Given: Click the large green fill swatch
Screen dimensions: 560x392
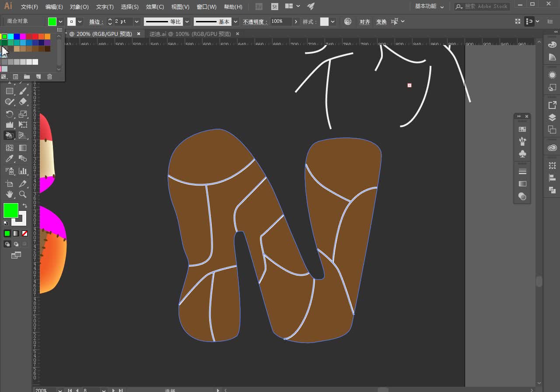Looking at the screenshot, I should click(10, 210).
